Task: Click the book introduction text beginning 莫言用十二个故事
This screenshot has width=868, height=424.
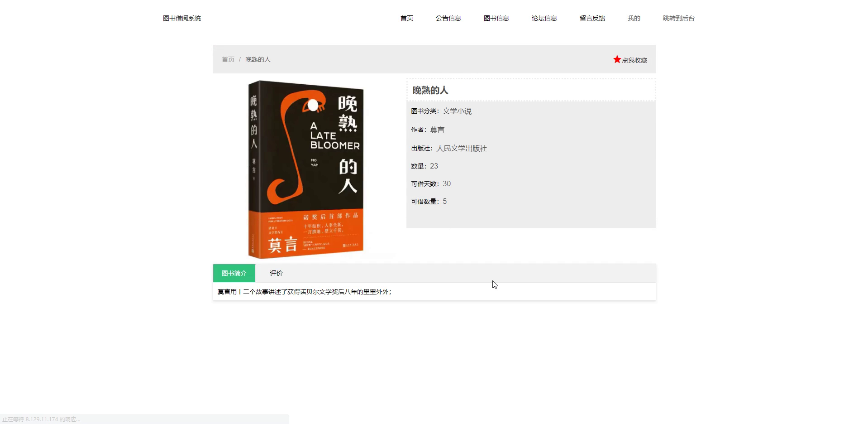Action: 305,292
